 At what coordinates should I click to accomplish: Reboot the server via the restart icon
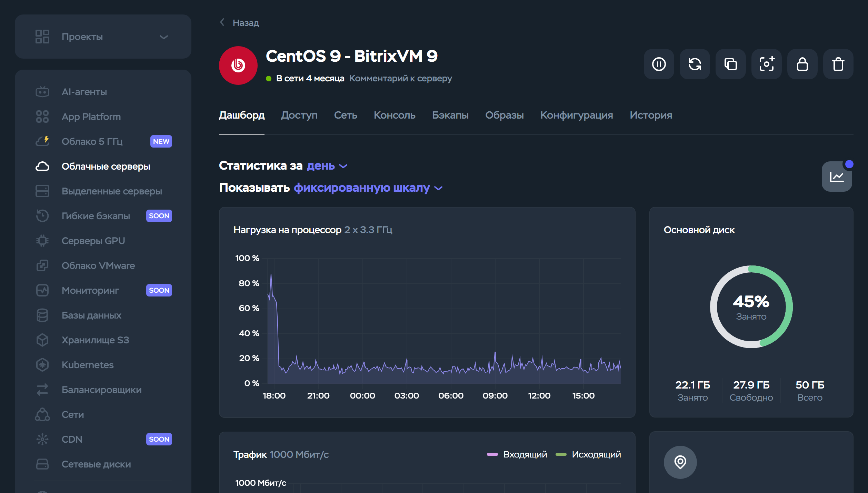point(695,64)
